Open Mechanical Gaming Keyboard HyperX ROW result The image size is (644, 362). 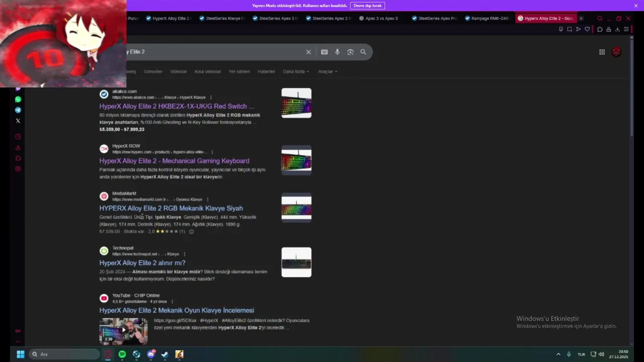174,161
